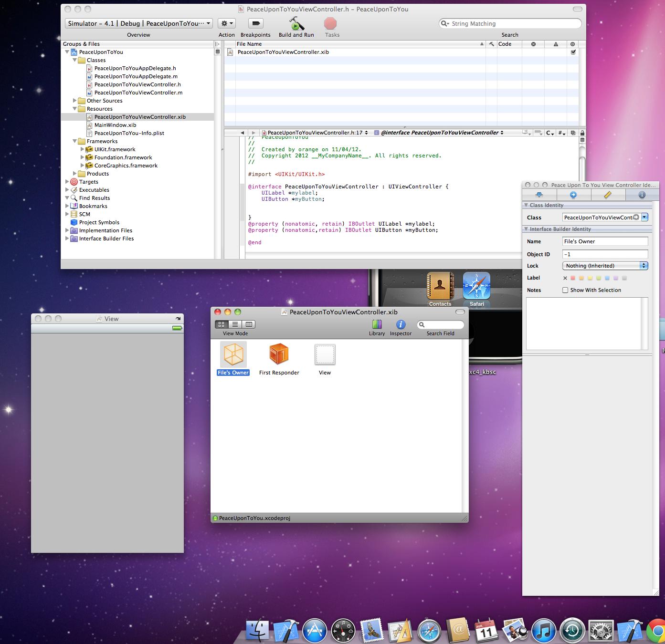Select Find Results in Groups & Files
This screenshot has width=665, height=644.
[95, 198]
